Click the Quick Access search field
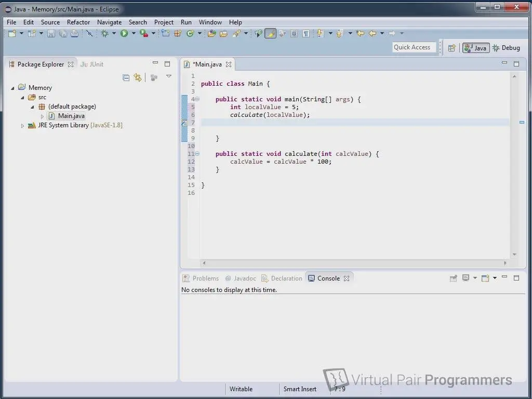The width and height of the screenshot is (532, 399). pos(414,47)
